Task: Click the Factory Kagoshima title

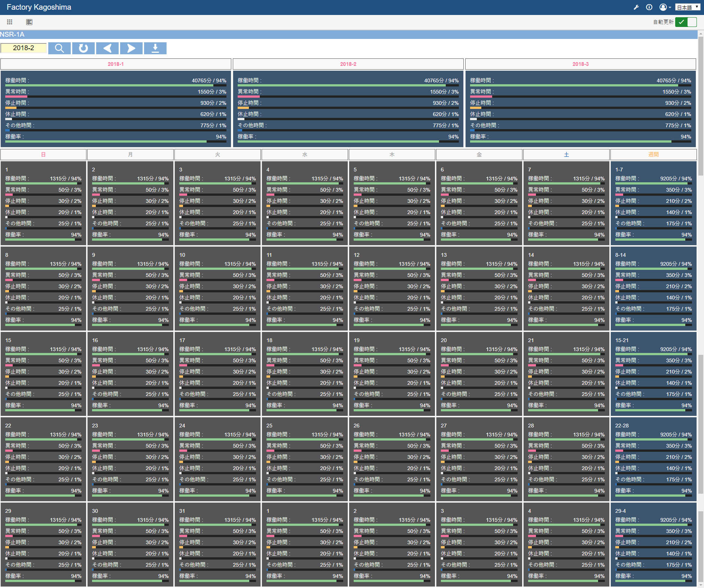Action: pyautogui.click(x=39, y=7)
